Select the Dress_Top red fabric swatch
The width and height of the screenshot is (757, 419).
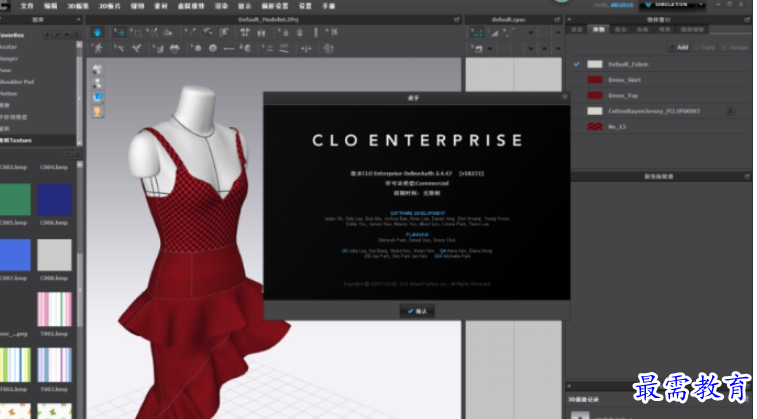pos(595,96)
